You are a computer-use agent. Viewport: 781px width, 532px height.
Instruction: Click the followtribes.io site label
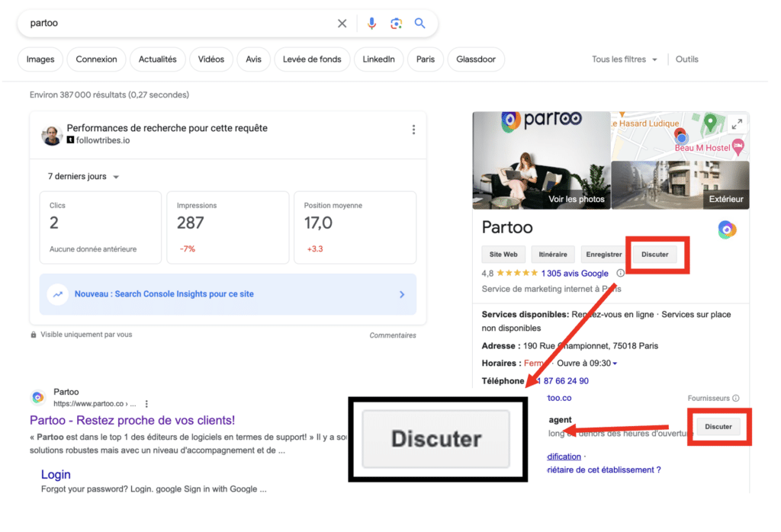tap(103, 140)
